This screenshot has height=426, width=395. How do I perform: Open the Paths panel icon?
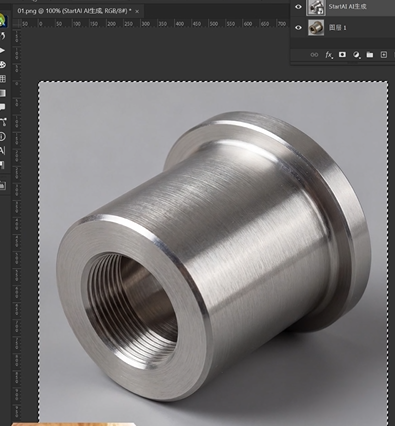[3, 122]
